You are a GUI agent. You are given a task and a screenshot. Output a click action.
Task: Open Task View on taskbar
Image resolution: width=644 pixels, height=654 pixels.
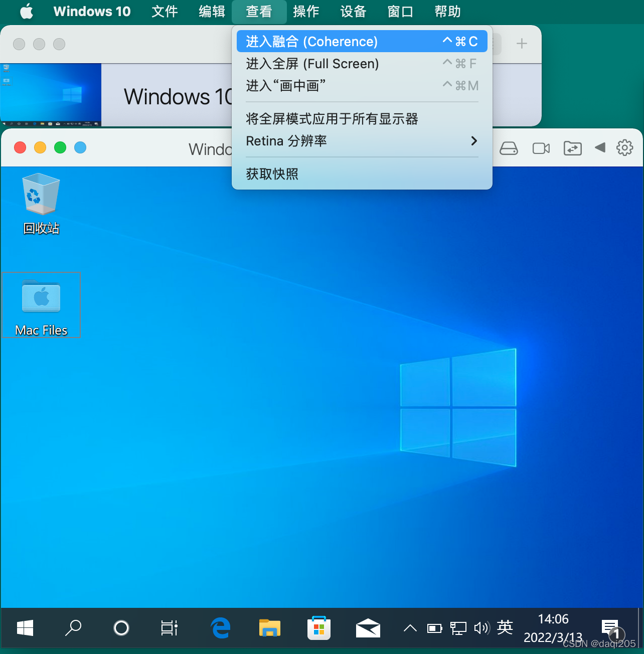pos(170,627)
